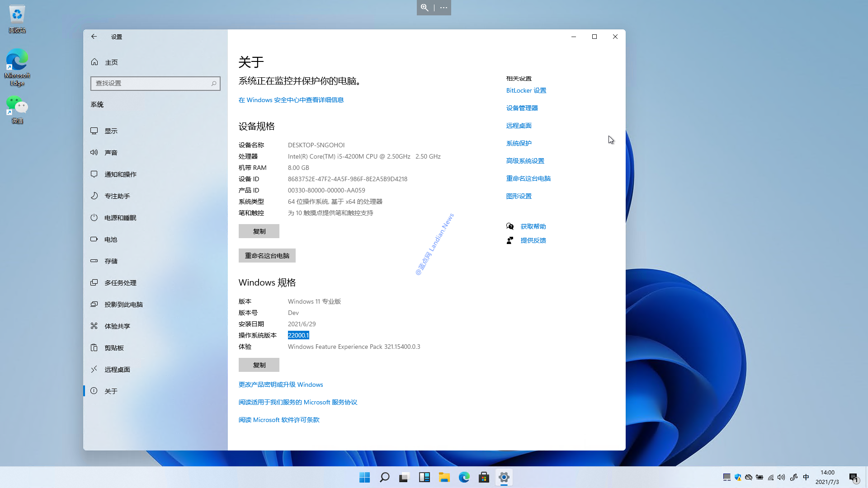This screenshot has width=868, height=488.
Task: Click Settings gear on taskbar
Action: point(504,478)
